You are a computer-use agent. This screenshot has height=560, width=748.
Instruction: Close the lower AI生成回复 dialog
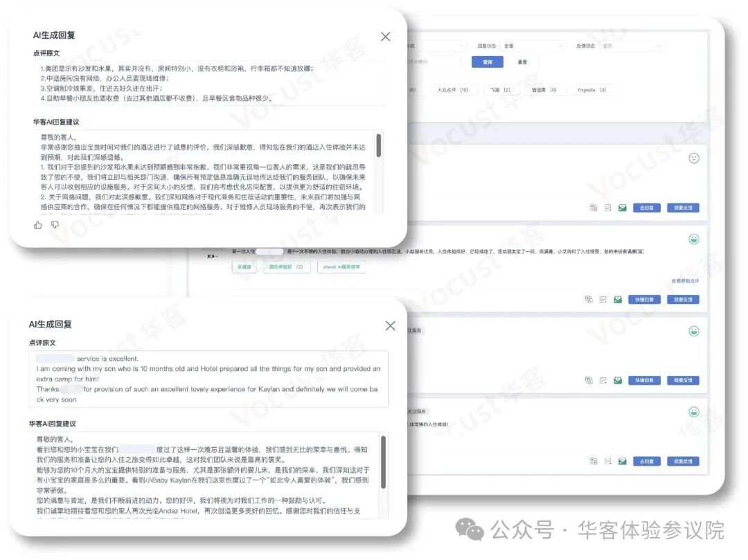point(390,325)
